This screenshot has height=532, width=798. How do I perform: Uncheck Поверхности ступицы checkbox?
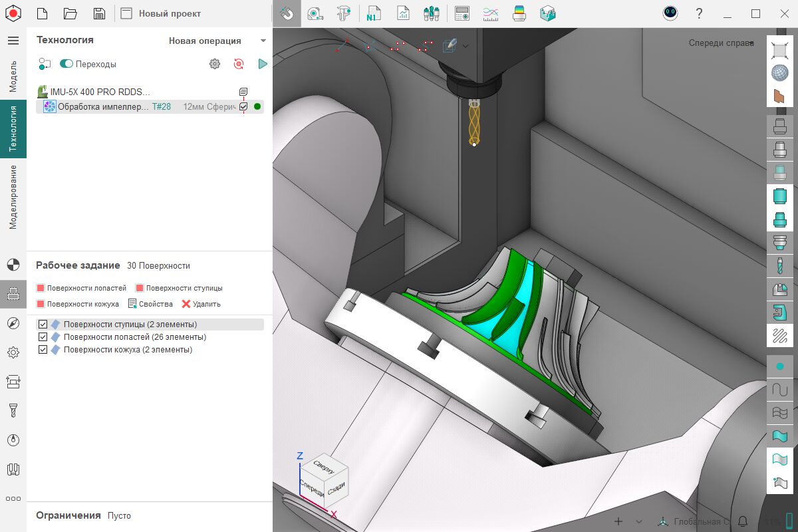[43, 325]
